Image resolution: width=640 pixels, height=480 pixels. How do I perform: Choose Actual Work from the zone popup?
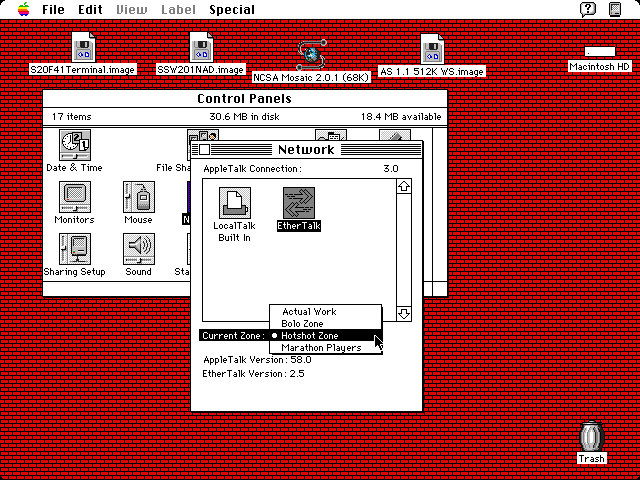tap(326, 312)
